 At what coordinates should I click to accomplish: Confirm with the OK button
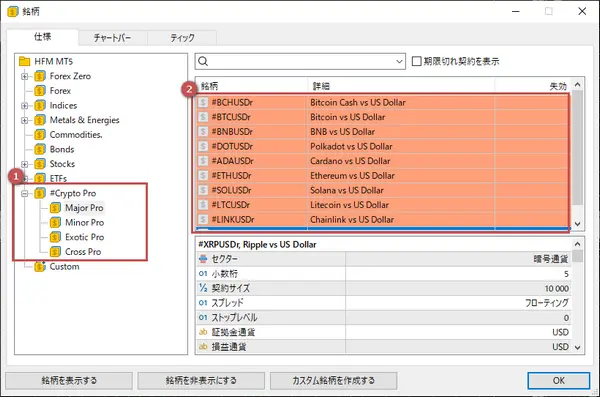pyautogui.click(x=559, y=381)
